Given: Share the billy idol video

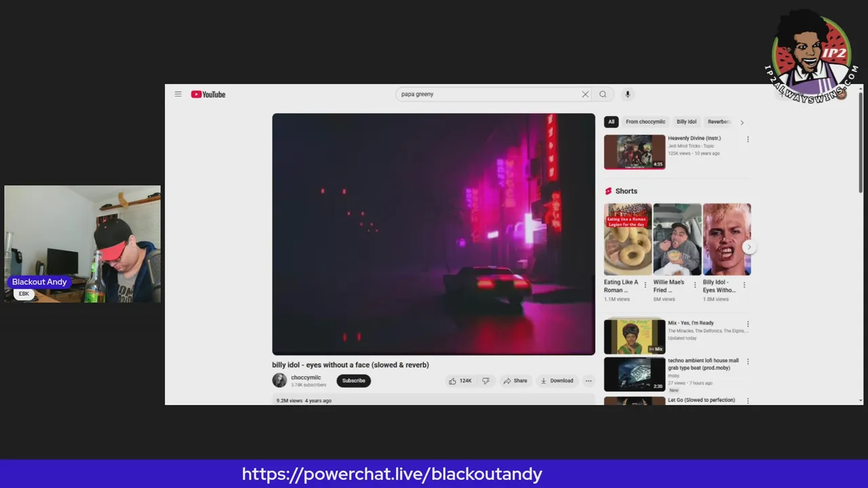Looking at the screenshot, I should tap(515, 381).
